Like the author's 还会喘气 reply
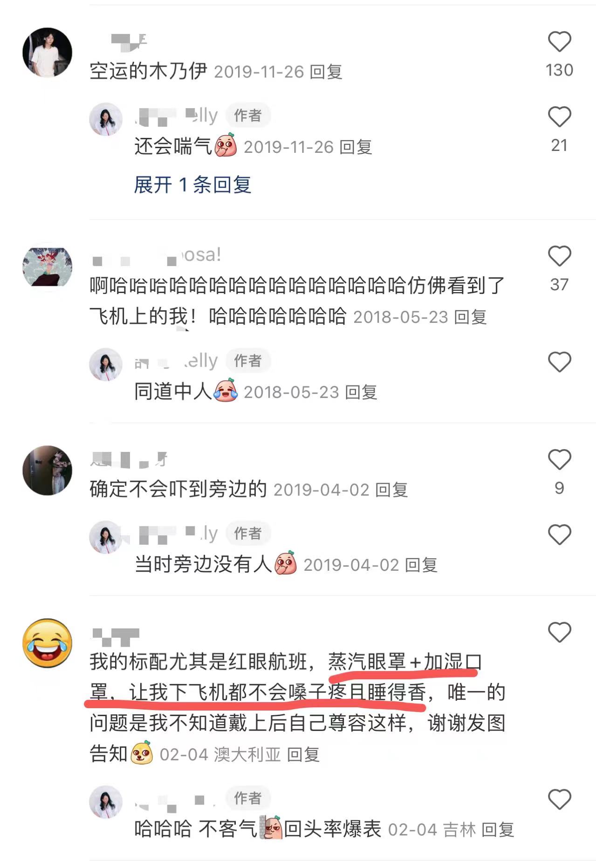The height and width of the screenshot is (868, 596). [559, 116]
